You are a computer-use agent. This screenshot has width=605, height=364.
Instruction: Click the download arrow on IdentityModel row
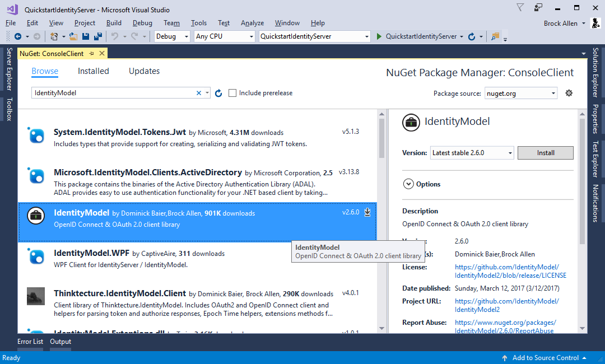point(367,212)
